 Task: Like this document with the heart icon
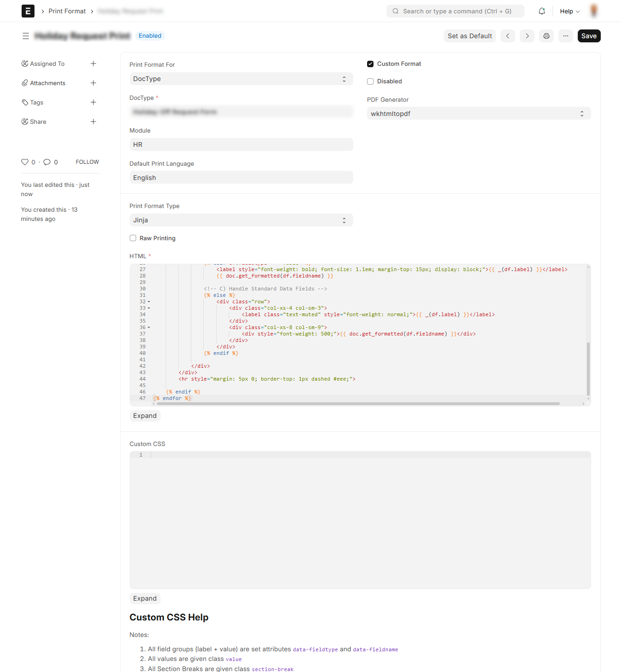point(25,162)
